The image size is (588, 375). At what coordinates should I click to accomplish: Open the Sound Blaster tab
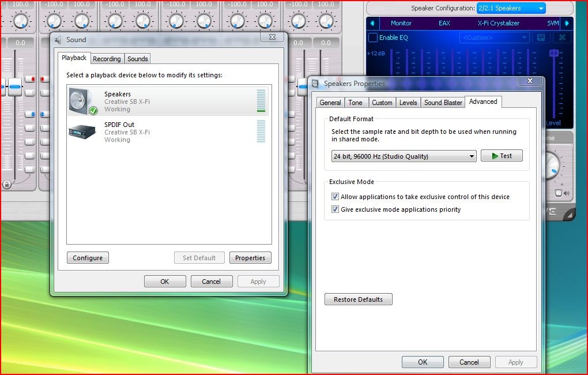pos(443,103)
